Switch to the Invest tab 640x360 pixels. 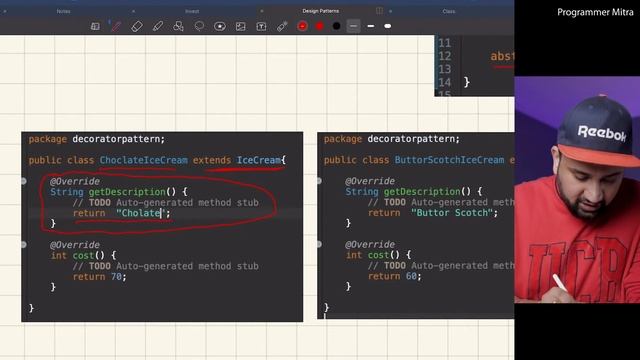coord(192,11)
